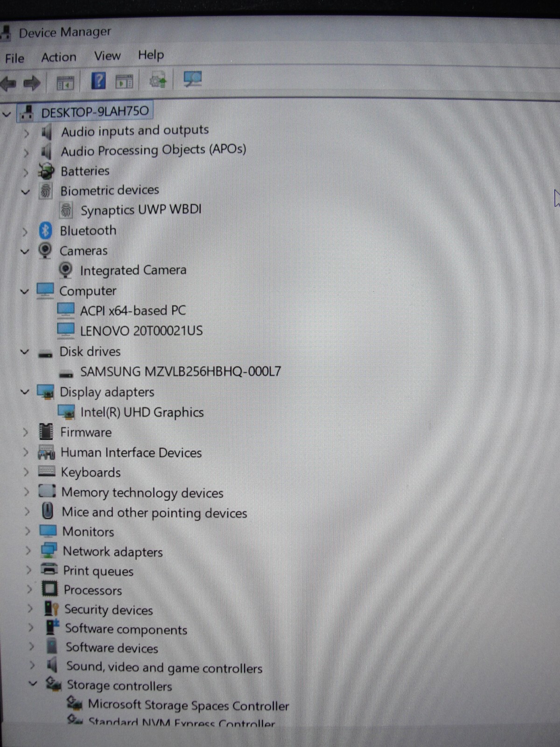This screenshot has height=747, width=560.
Task: Select the Print queues label
Action: pos(98,571)
